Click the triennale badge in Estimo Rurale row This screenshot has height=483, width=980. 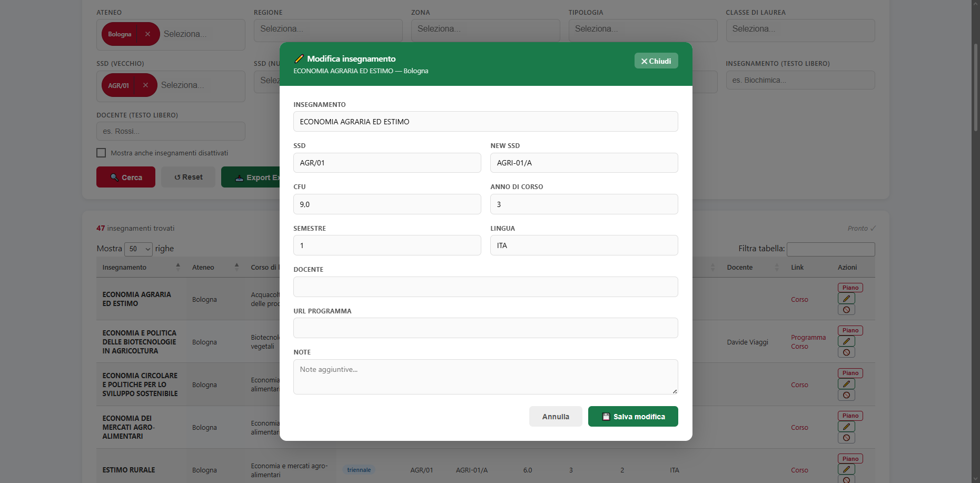pos(359,470)
